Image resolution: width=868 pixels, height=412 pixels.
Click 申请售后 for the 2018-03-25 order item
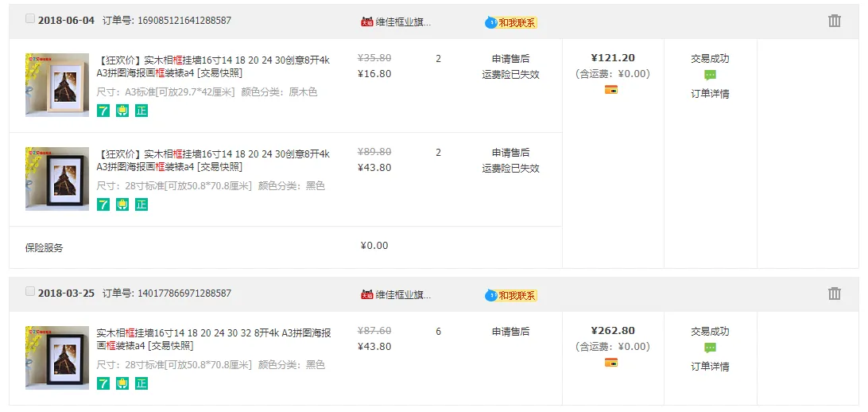[x=510, y=332]
